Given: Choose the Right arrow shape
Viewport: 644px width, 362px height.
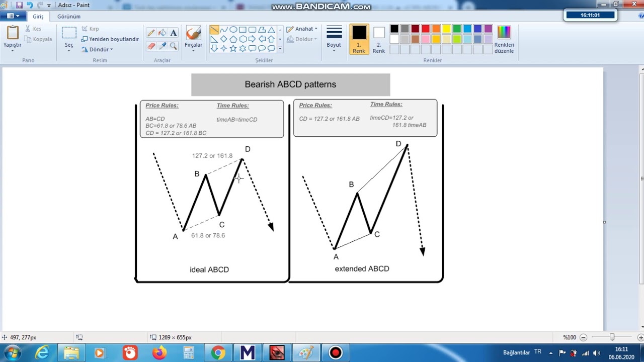Looking at the screenshot, I should point(252,39).
